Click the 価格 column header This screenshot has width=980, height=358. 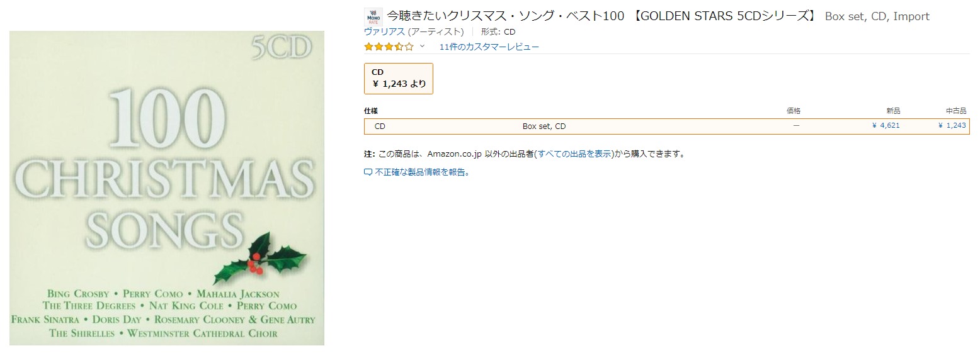(x=793, y=111)
